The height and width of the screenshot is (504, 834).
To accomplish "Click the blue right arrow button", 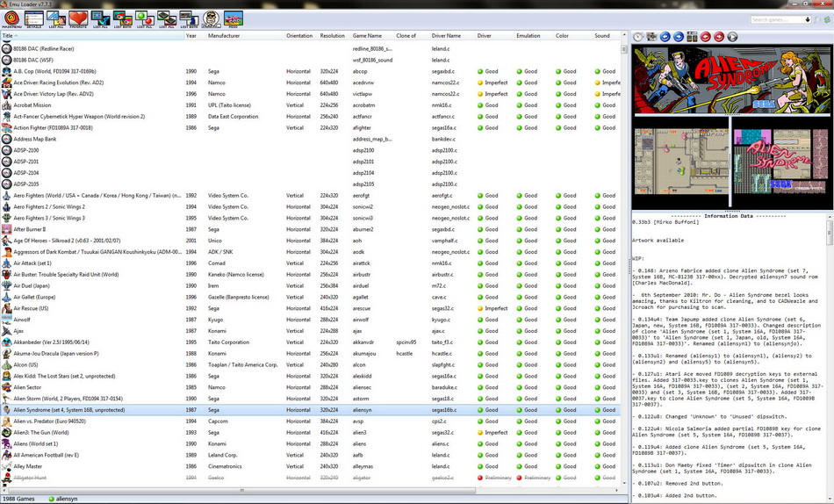I will pos(678,37).
